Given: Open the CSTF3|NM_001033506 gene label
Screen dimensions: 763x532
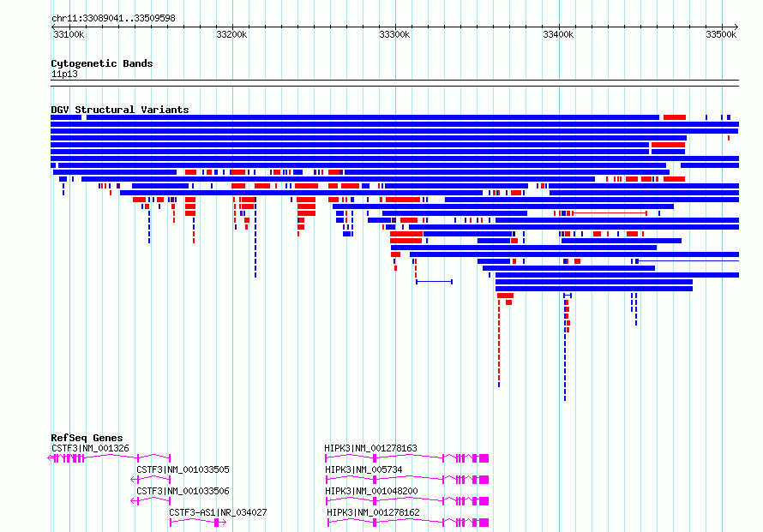Looking at the screenshot, I should 183,491.
